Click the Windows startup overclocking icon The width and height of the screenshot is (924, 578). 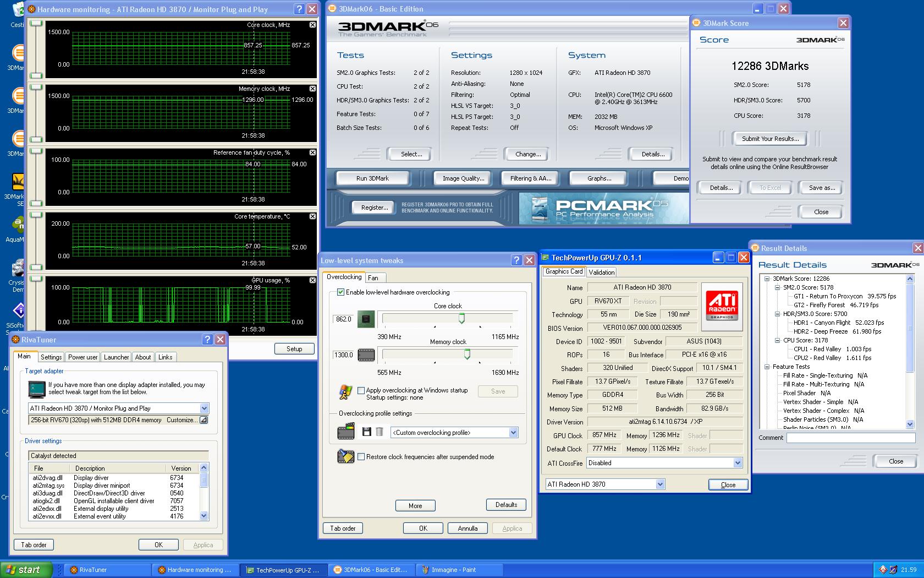(x=345, y=392)
